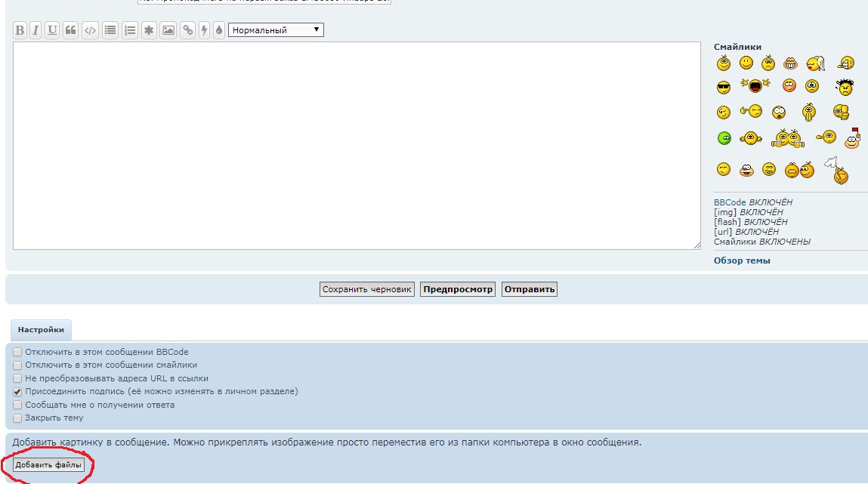Click inside the message text area

[357, 146]
